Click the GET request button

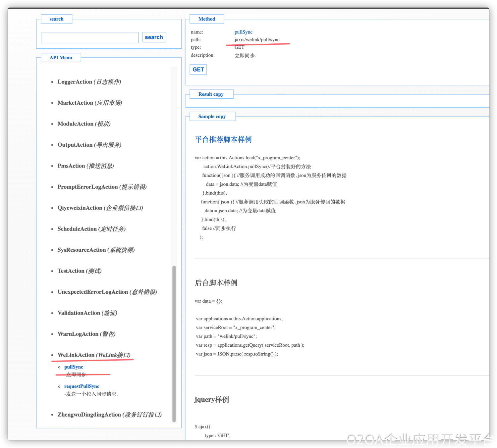click(198, 70)
